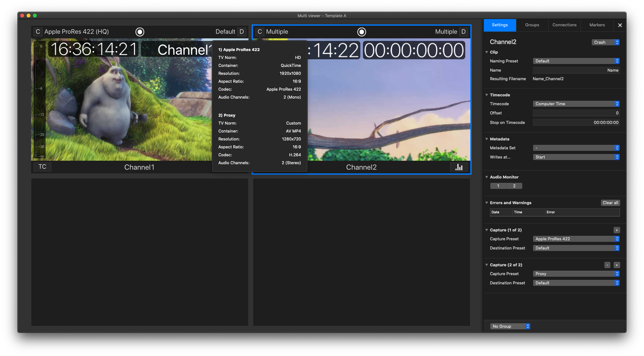Open the Naming Preset dropdown

coord(576,61)
